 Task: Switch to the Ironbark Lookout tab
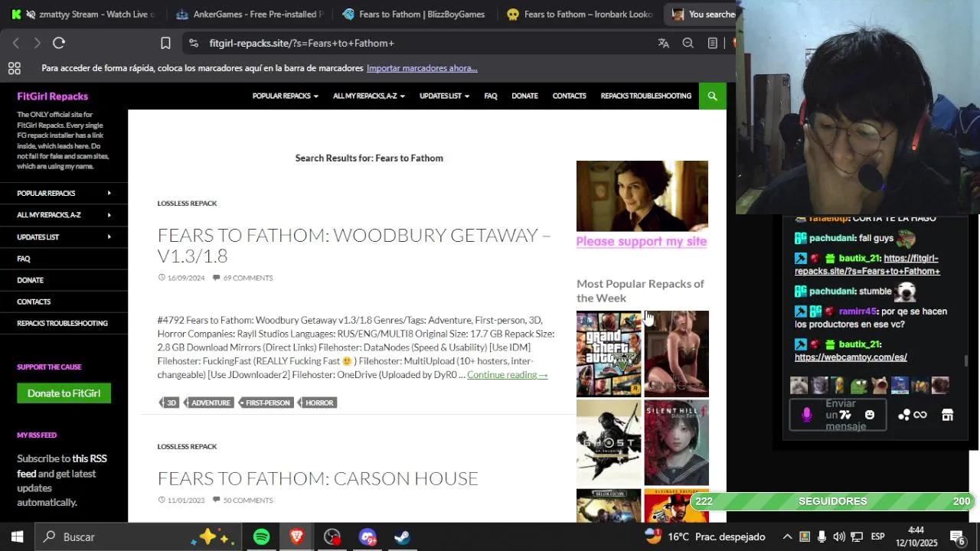coord(580,14)
